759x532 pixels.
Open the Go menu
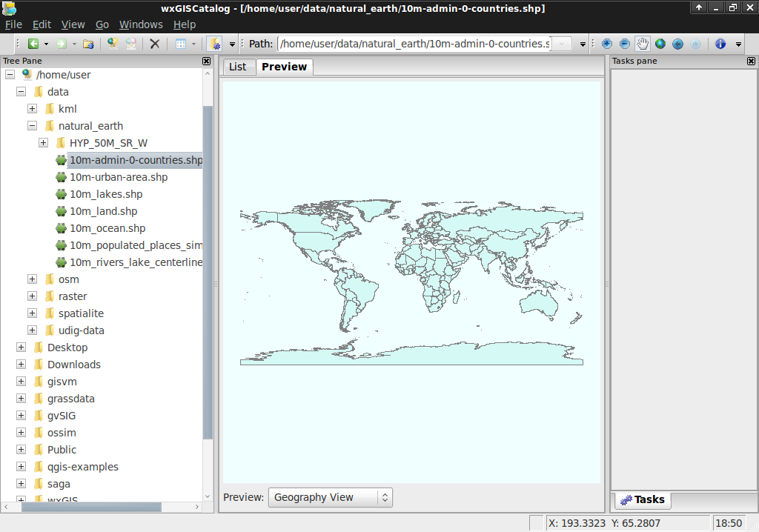point(102,24)
